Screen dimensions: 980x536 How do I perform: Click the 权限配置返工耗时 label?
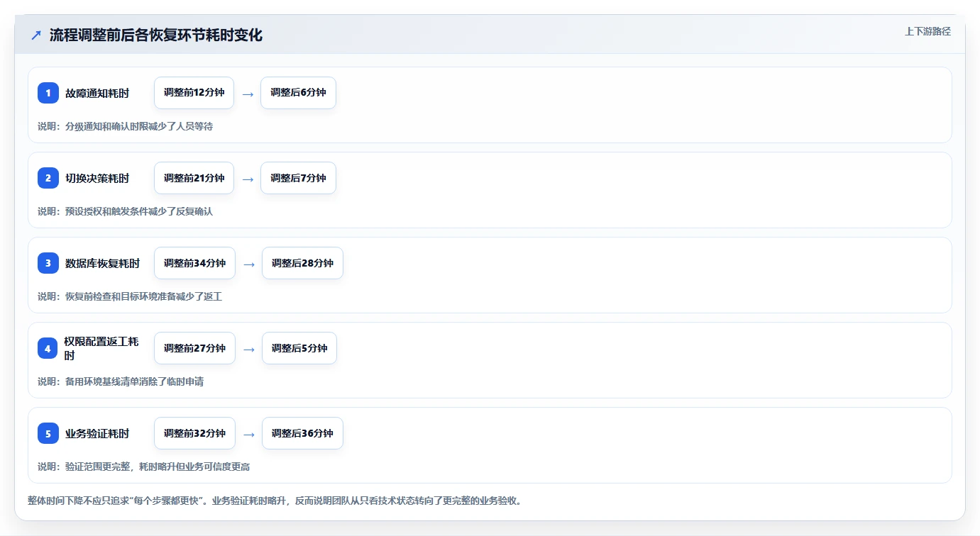(101, 348)
